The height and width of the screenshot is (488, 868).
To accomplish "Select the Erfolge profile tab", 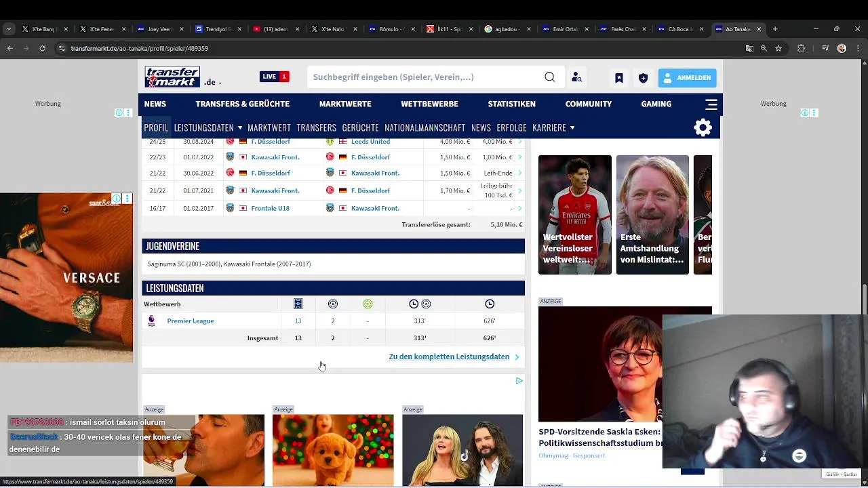I will tap(511, 127).
